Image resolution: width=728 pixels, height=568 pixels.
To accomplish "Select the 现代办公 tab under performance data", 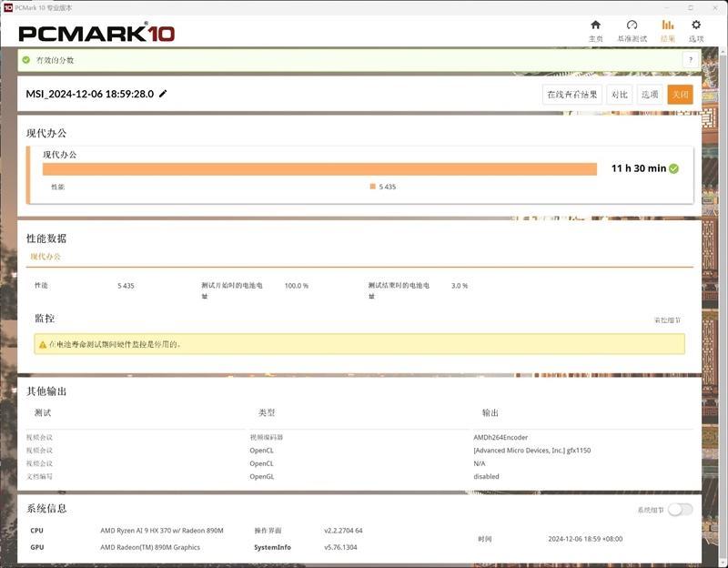I will click(45, 257).
